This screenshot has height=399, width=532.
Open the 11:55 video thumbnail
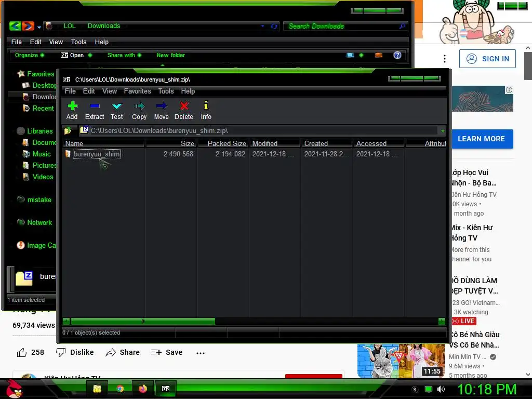click(x=401, y=361)
